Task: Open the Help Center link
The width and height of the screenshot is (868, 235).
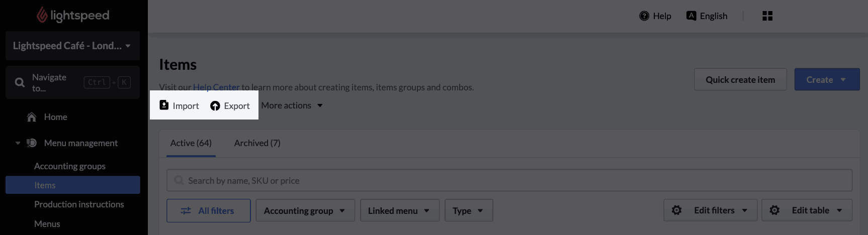Action: (216, 87)
